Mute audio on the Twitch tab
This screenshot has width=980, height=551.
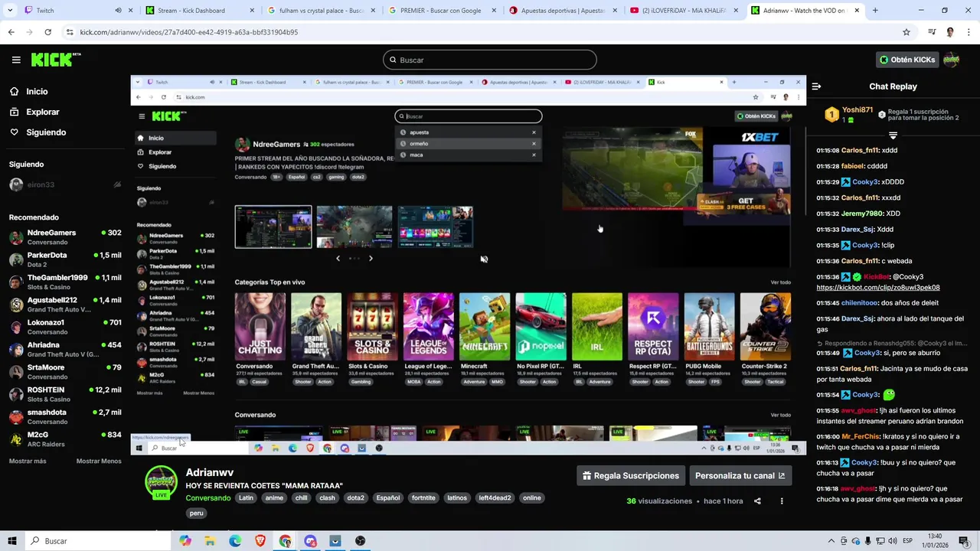118,11
